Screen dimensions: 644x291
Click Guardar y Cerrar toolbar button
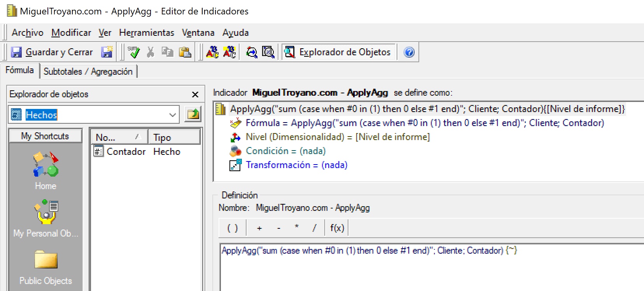52,52
